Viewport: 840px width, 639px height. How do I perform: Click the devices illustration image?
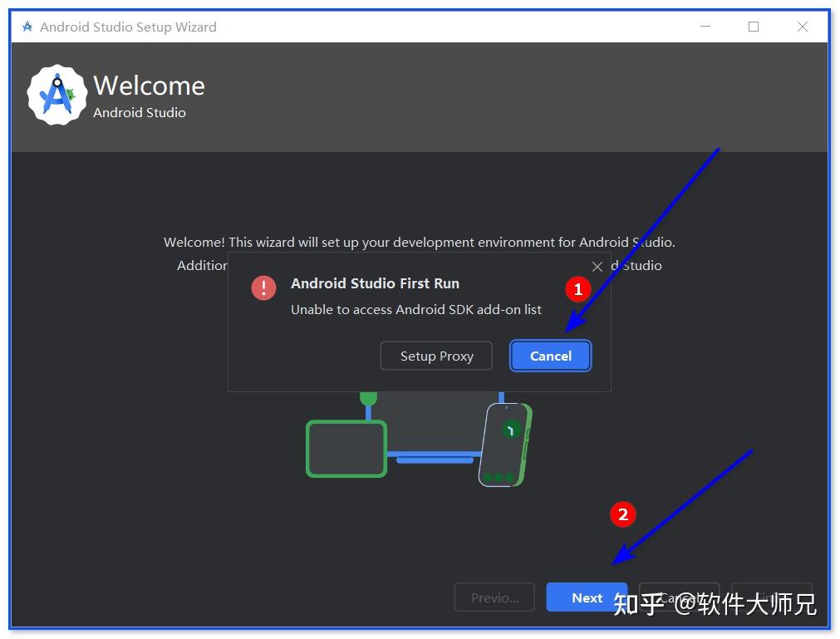(420, 440)
